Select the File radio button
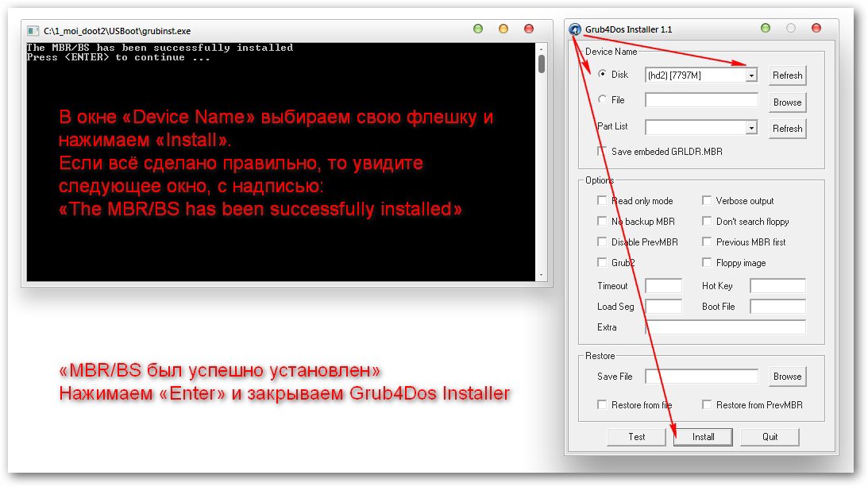This screenshot has height=487, width=868. pos(602,100)
